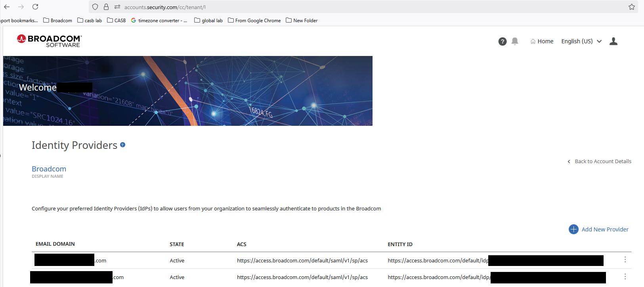Add a new identity provider
This screenshot has height=287, width=644.
598,229
